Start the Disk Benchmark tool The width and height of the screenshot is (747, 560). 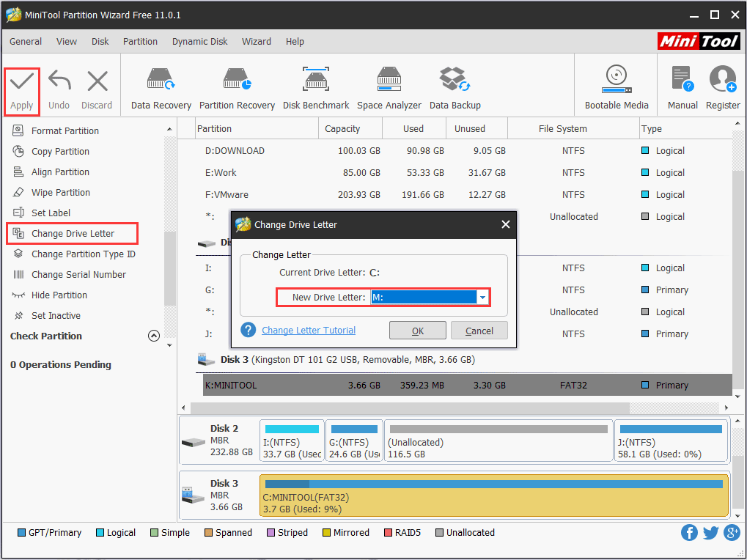(x=316, y=89)
